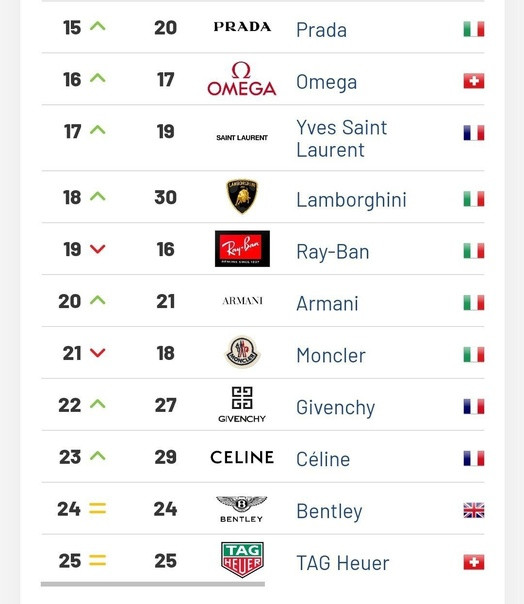This screenshot has width=524, height=604.
Task: Click the Bentley winged logo
Action: tap(242, 509)
